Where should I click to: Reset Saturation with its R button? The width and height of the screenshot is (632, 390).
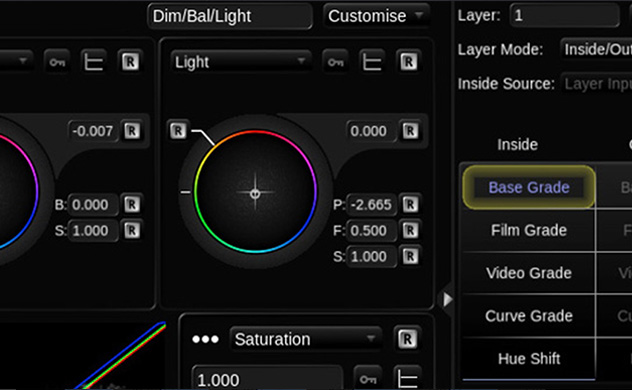click(407, 339)
